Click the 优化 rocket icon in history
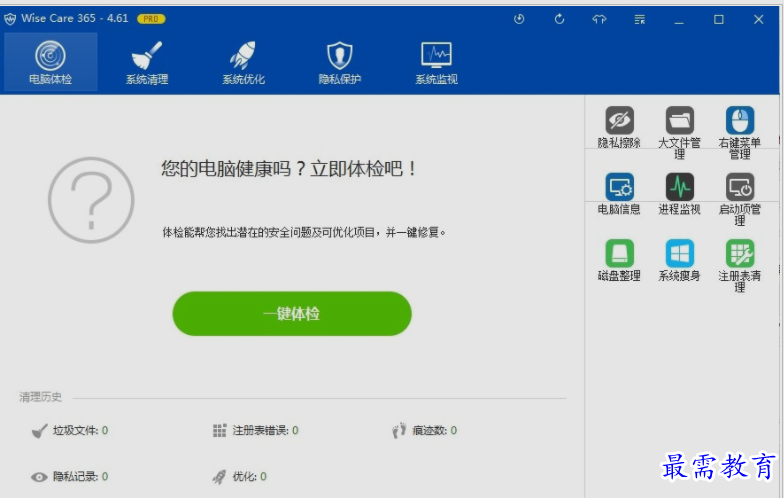The height and width of the screenshot is (498, 784). [219, 477]
